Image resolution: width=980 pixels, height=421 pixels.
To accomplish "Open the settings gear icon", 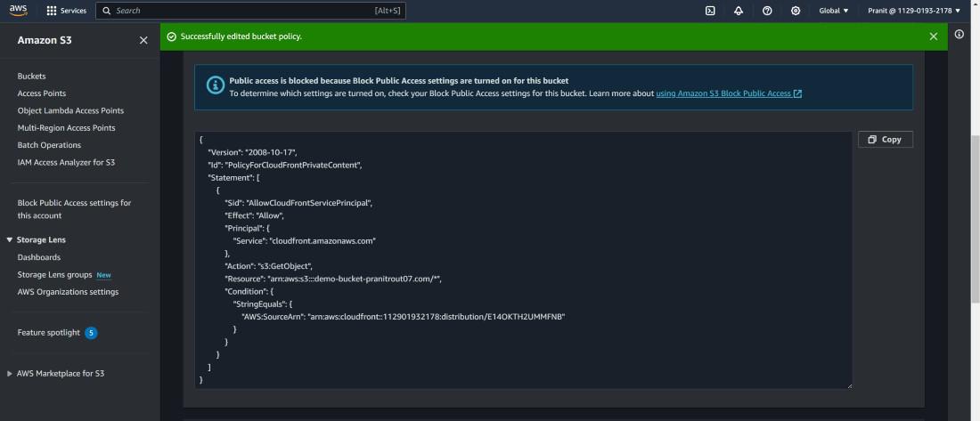I will 796,11.
